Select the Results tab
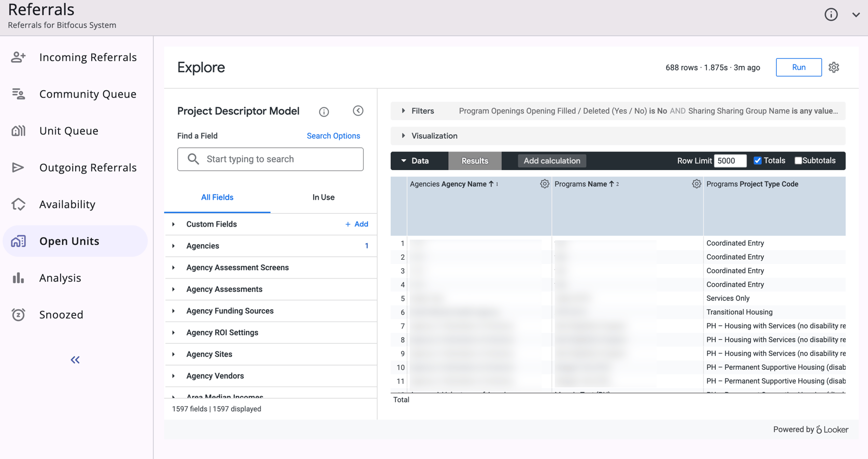Screen dimensions: 868x459 point(475,161)
